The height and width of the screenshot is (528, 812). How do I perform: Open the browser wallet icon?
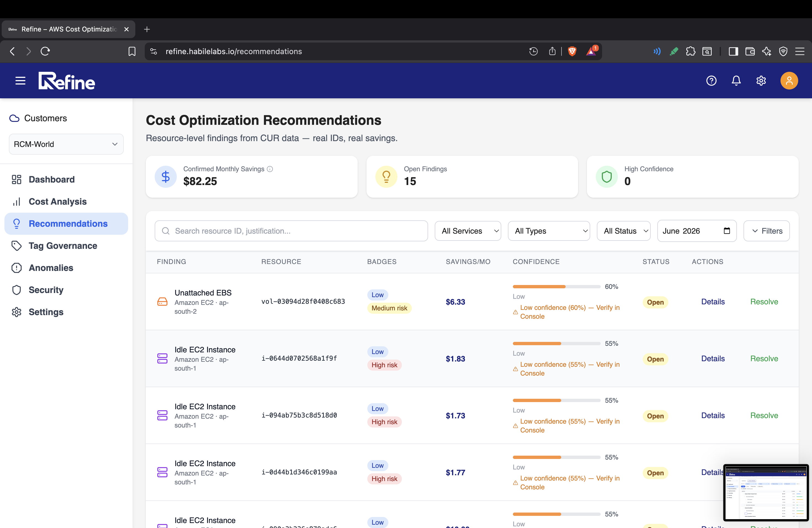tap(750, 51)
